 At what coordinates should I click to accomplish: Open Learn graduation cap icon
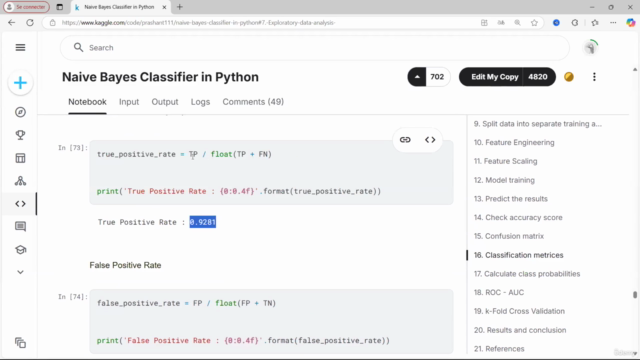(x=20, y=249)
